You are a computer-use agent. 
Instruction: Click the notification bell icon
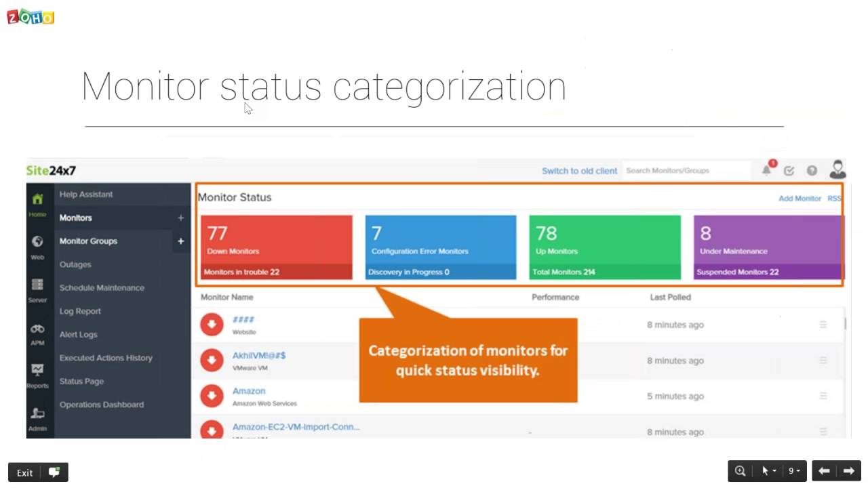pos(766,170)
